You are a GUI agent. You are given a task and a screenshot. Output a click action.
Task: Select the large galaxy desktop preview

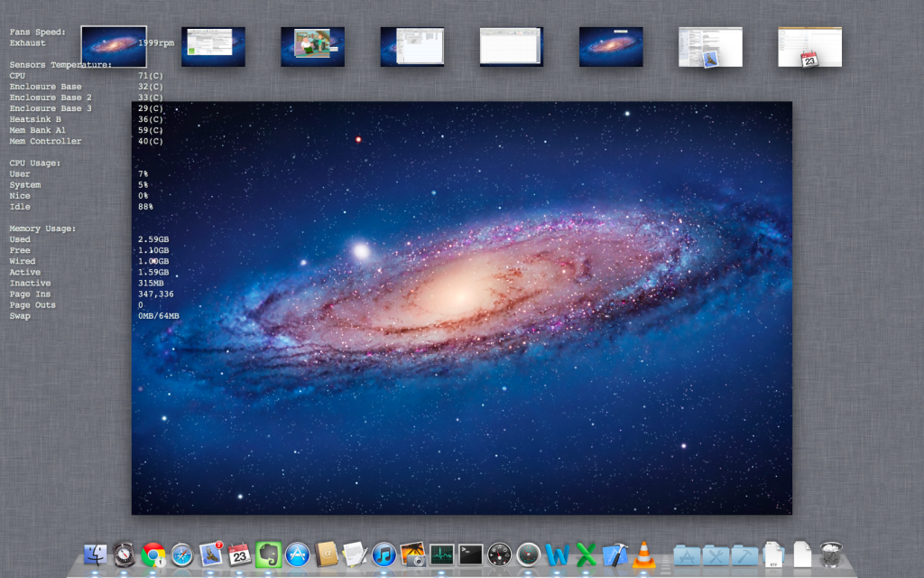coord(461,308)
